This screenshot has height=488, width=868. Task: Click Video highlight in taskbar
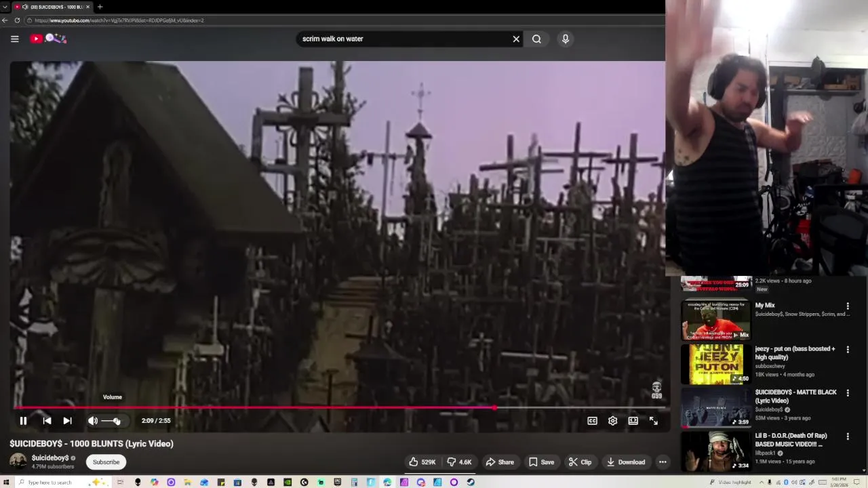point(731,482)
